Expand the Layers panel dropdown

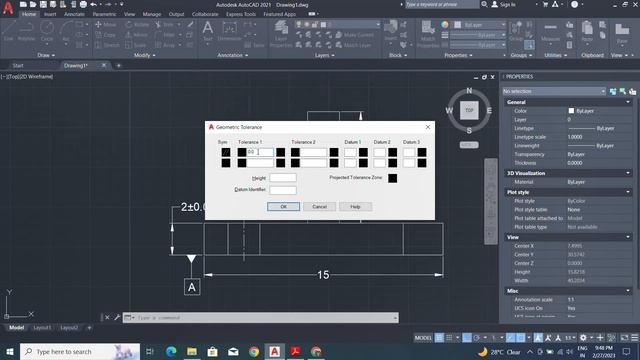tap(324, 55)
